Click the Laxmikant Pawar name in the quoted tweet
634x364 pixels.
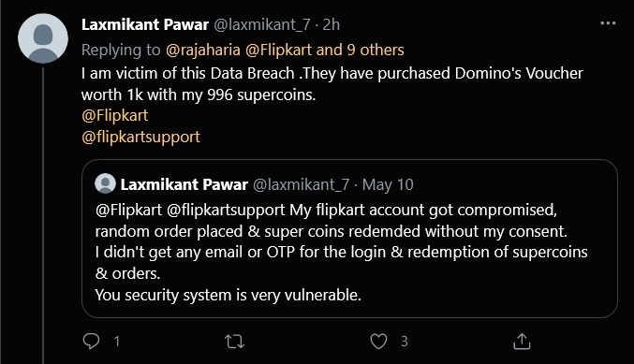(x=184, y=184)
